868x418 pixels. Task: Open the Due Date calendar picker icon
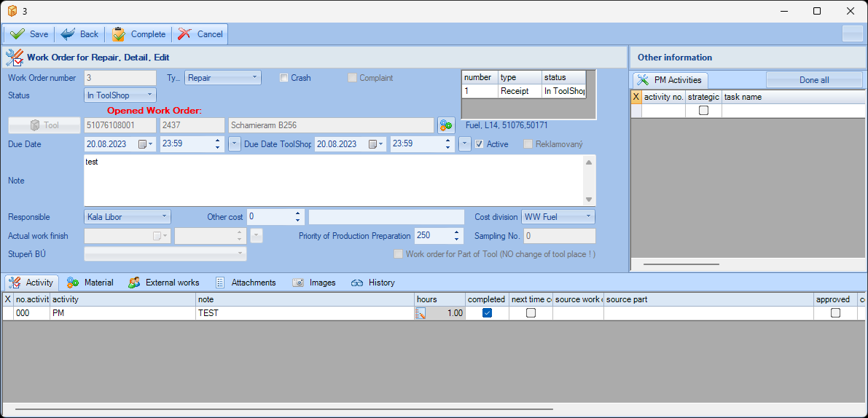[144, 144]
